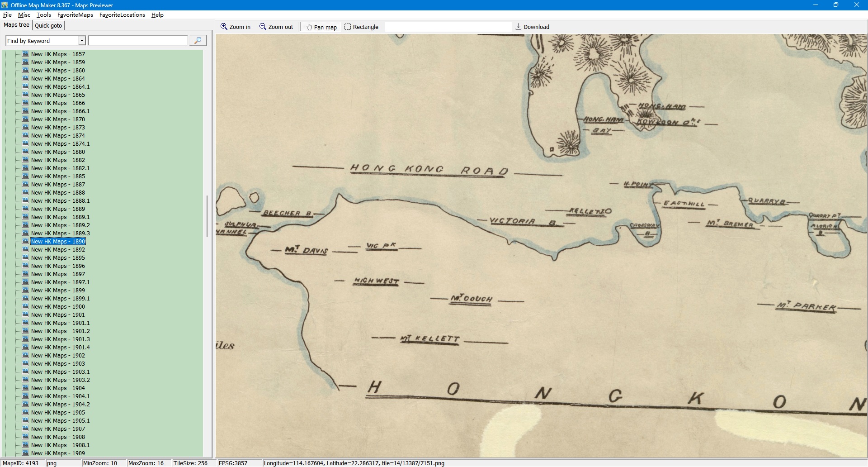The width and height of the screenshot is (868, 467).
Task: Select New HK Maps - 1895 in tree
Action: (x=58, y=258)
